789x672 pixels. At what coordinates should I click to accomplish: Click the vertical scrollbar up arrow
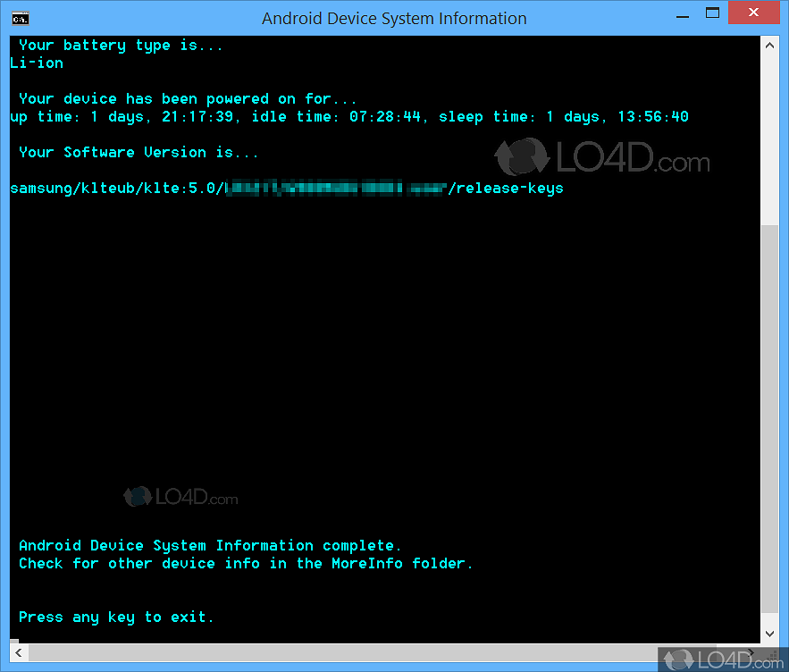point(769,44)
